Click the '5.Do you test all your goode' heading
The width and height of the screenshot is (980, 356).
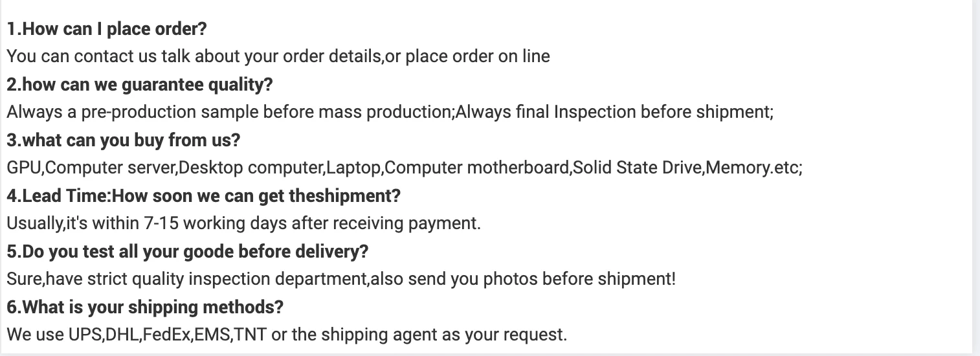click(x=187, y=252)
